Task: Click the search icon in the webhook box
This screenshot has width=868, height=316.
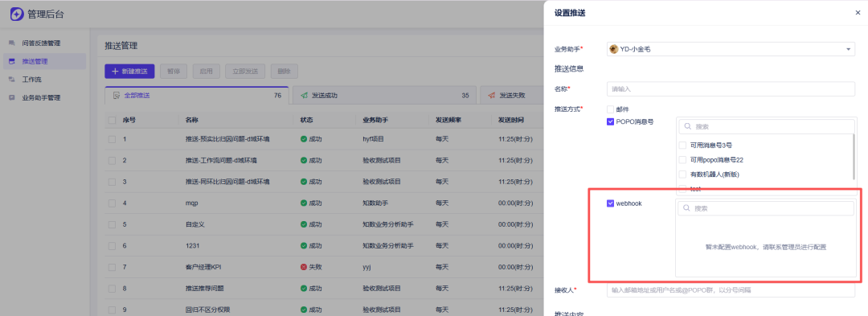Action: 686,208
